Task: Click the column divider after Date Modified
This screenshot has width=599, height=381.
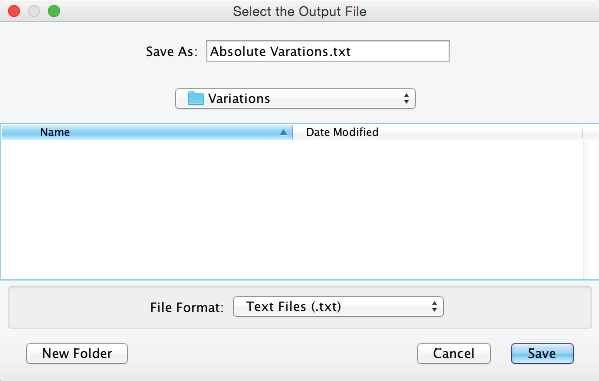Action: pyautogui.click(x=583, y=132)
